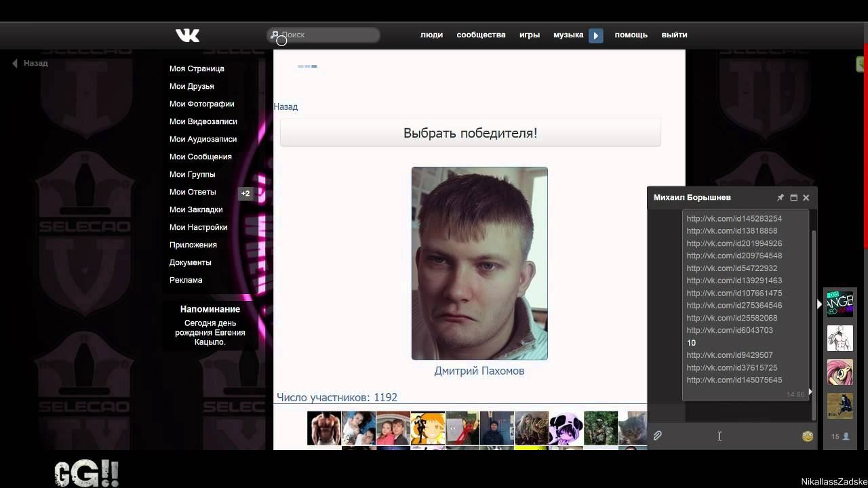This screenshot has height=488, width=868.
Task: Open Мои Ответы
Action: [x=193, y=192]
